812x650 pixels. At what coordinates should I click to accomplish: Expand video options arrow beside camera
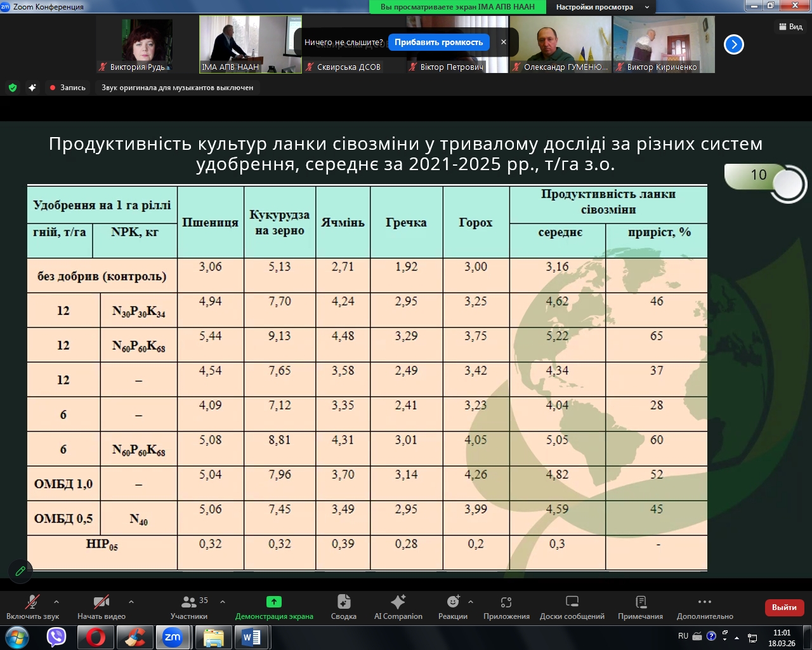[x=131, y=601]
